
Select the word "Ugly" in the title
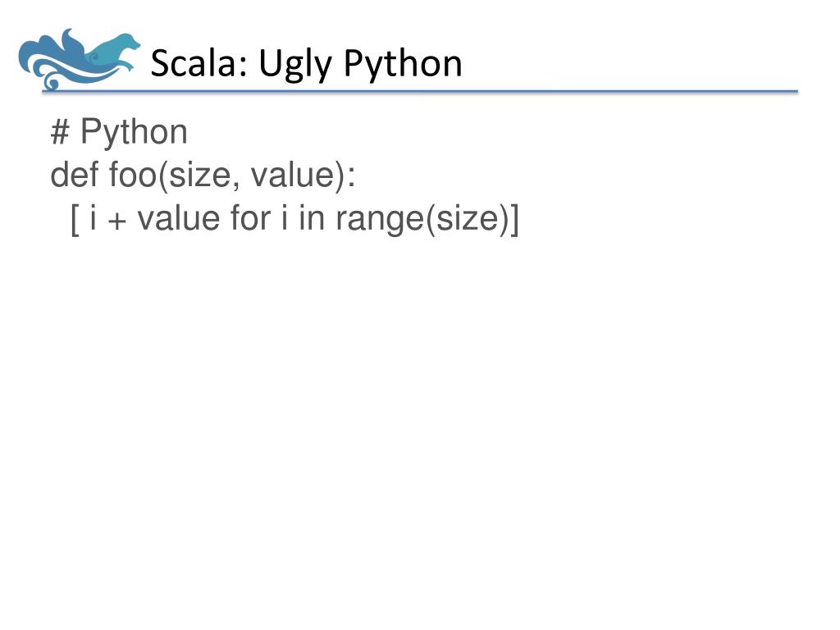pos(295,65)
